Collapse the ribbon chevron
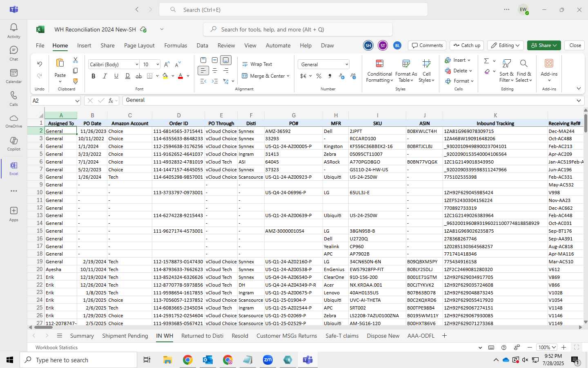 (579, 88)
